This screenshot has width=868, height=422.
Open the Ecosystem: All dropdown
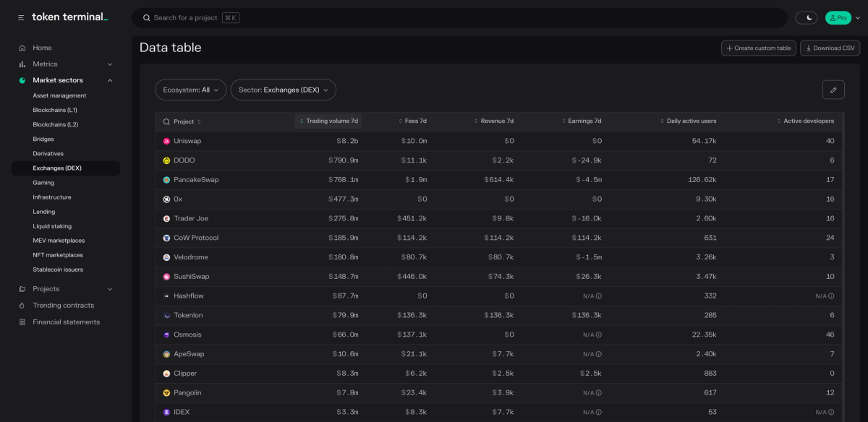point(190,90)
